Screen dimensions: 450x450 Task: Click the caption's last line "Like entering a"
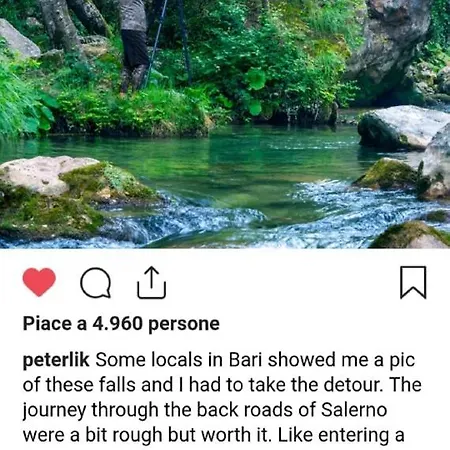tap(341, 435)
